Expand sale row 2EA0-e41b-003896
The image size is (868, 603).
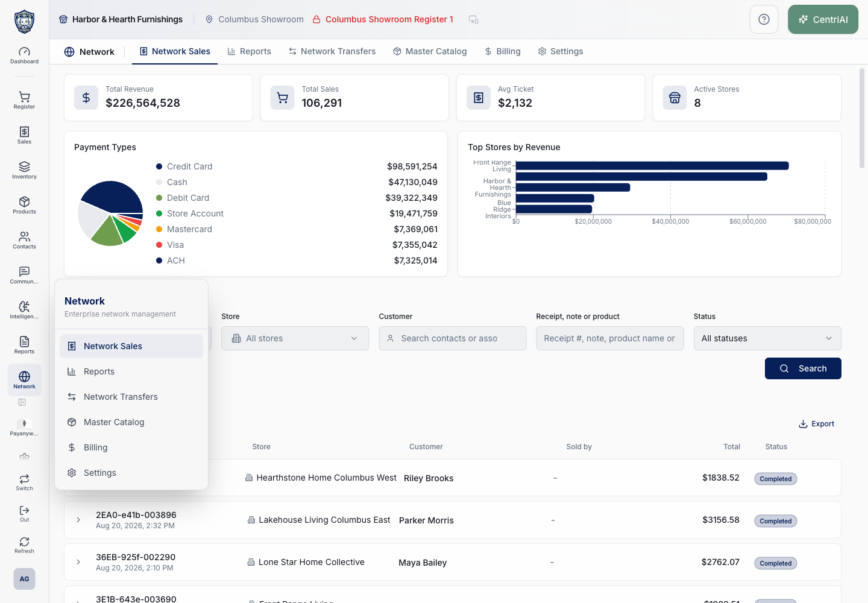point(78,520)
